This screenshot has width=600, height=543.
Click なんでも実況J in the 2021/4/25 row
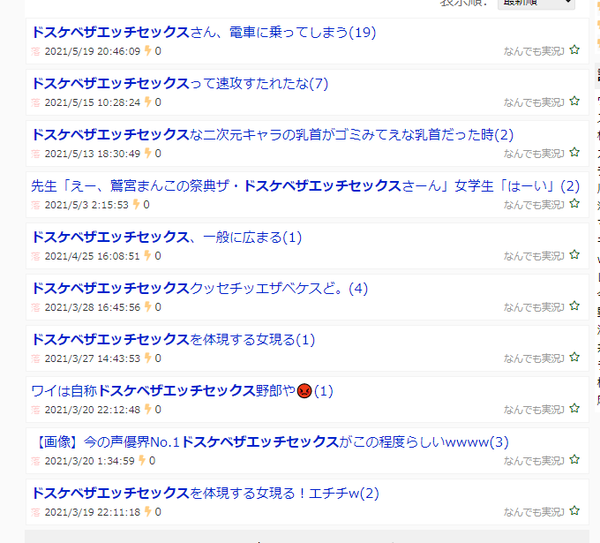tap(534, 256)
